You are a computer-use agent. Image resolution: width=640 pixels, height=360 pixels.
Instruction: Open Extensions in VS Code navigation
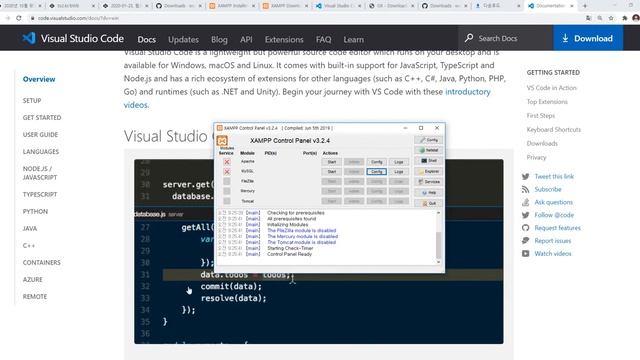tap(284, 40)
